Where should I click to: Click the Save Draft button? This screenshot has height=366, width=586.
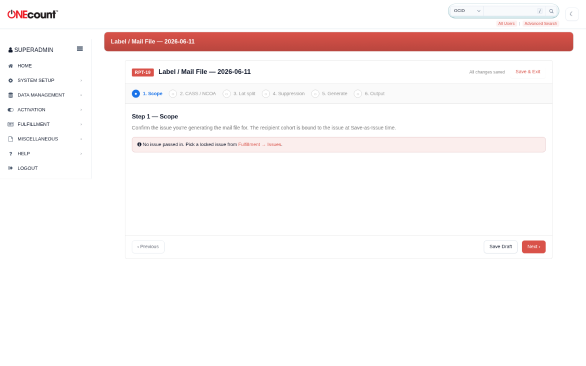pyautogui.click(x=500, y=247)
